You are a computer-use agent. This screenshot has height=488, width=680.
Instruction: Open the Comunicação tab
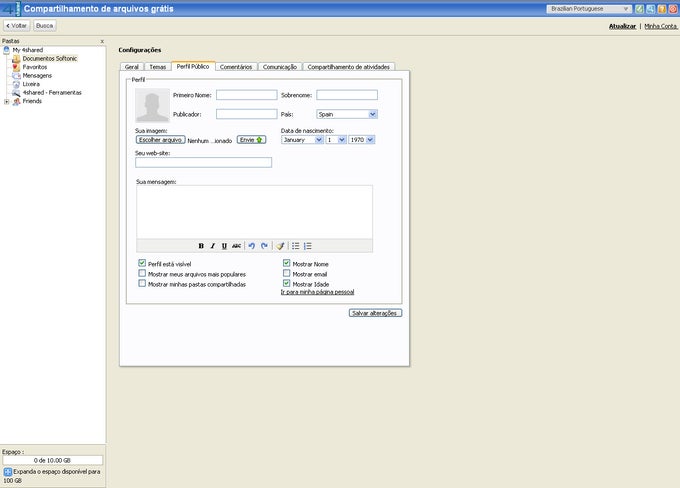pos(280,67)
